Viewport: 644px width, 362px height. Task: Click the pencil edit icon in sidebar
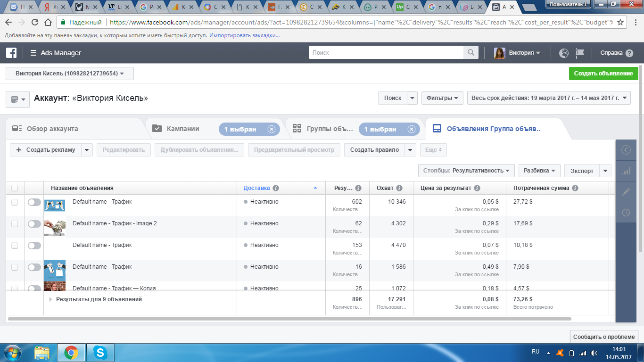click(626, 192)
